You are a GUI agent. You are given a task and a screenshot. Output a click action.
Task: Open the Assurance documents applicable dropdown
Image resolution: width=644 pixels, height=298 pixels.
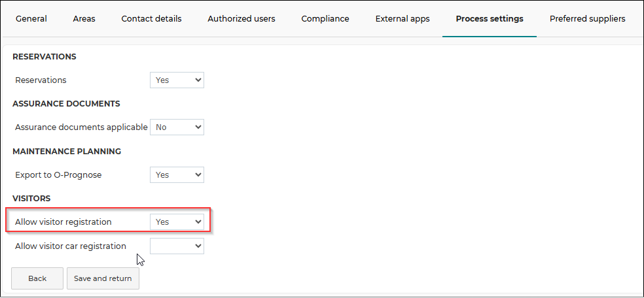pyautogui.click(x=177, y=127)
